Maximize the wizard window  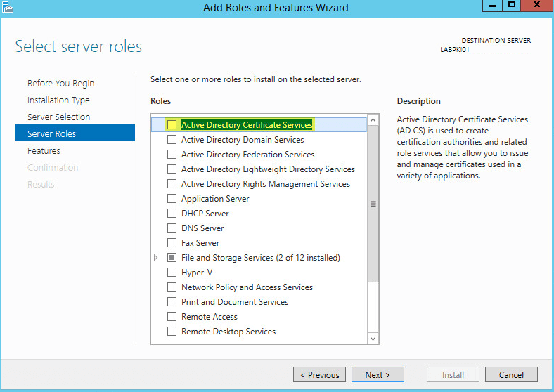(x=512, y=6)
